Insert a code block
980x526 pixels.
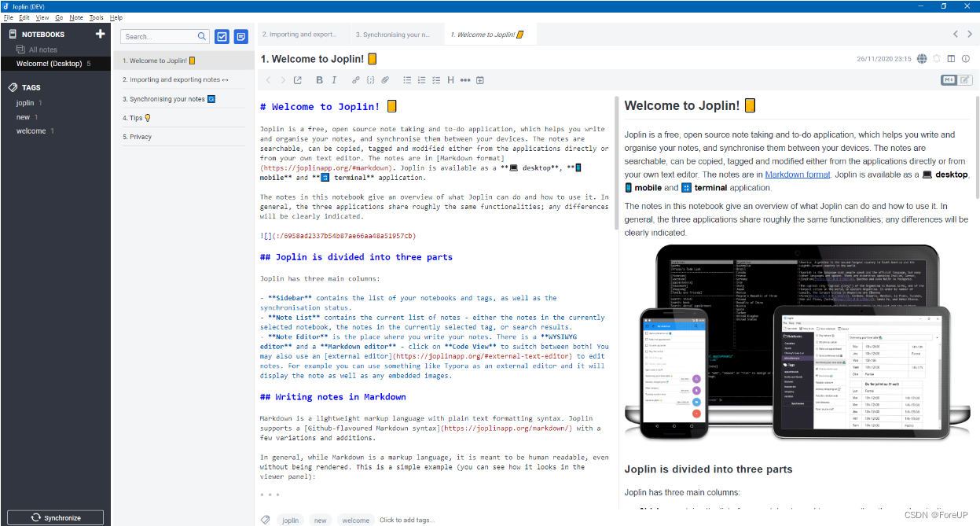pyautogui.click(x=370, y=80)
